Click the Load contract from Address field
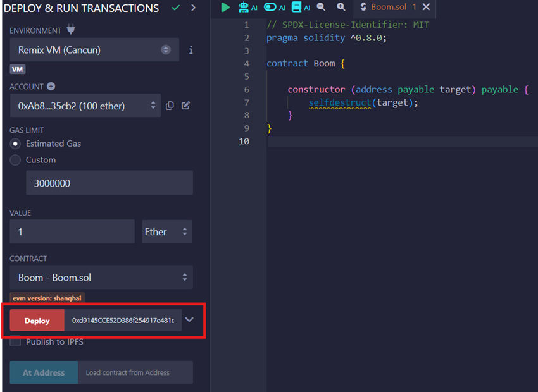538x392 pixels. click(135, 372)
